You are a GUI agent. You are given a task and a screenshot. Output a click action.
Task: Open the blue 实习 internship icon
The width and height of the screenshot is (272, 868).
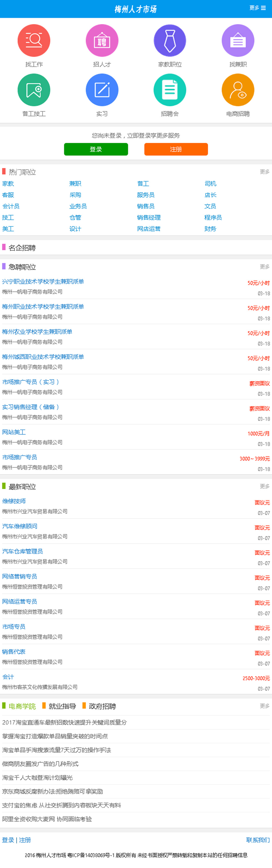pyautogui.click(x=102, y=90)
